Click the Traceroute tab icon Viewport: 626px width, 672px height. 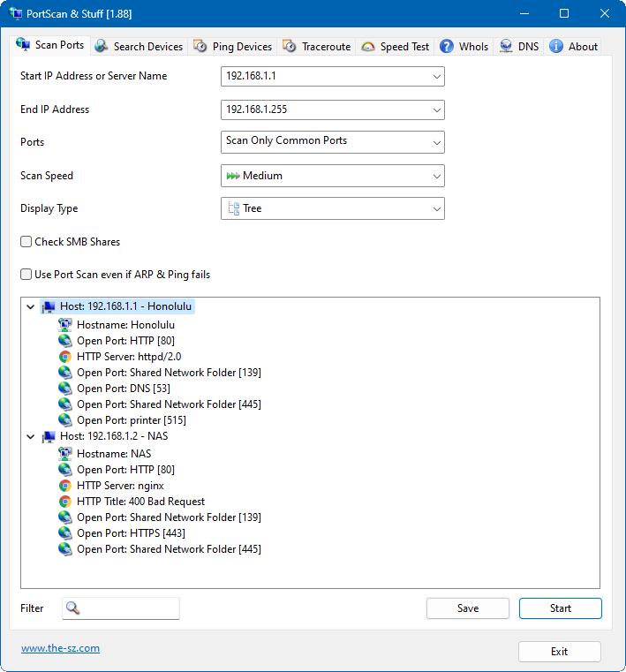290,46
